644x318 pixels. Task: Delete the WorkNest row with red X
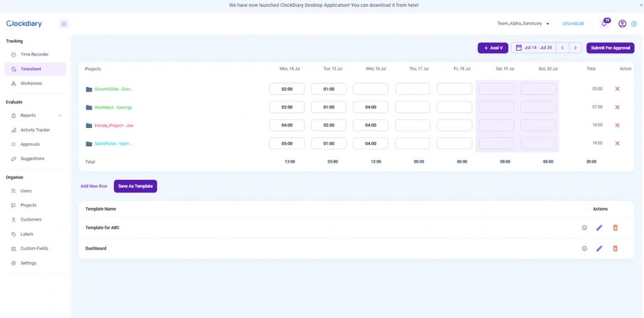click(x=617, y=107)
